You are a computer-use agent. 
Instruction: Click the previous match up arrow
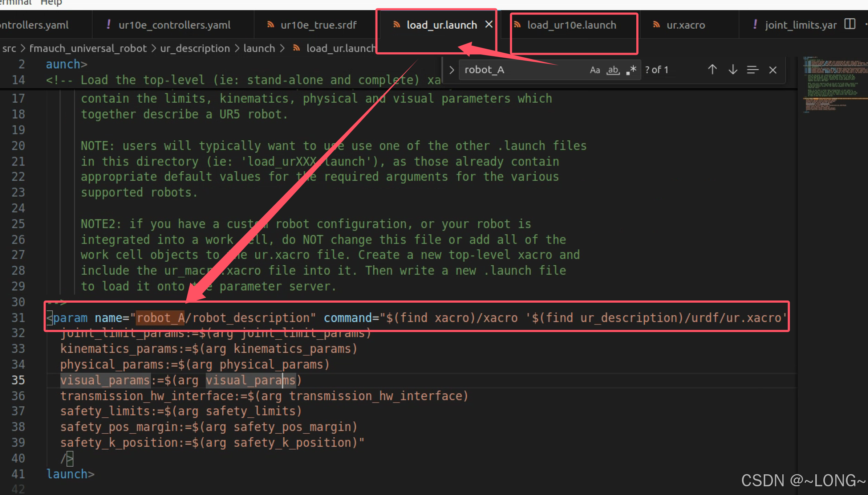coord(712,69)
